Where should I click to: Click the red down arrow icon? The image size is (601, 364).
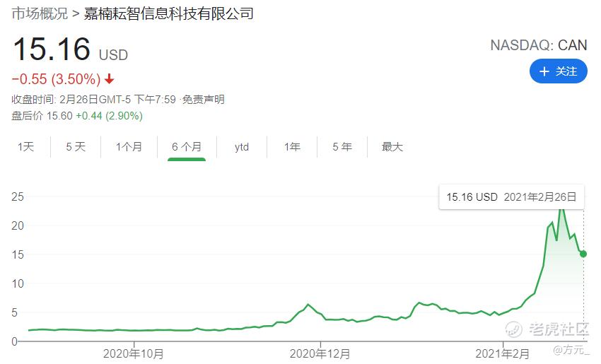tap(109, 79)
